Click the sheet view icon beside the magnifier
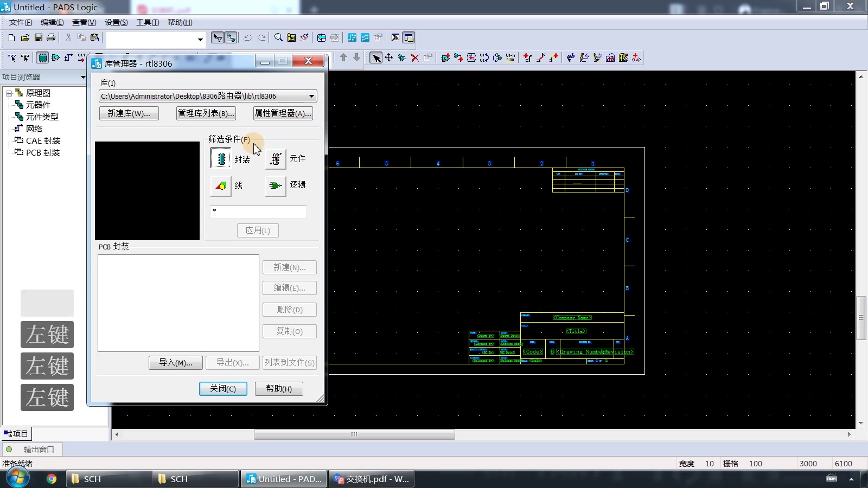Image resolution: width=868 pixels, height=488 pixels. click(x=291, y=38)
